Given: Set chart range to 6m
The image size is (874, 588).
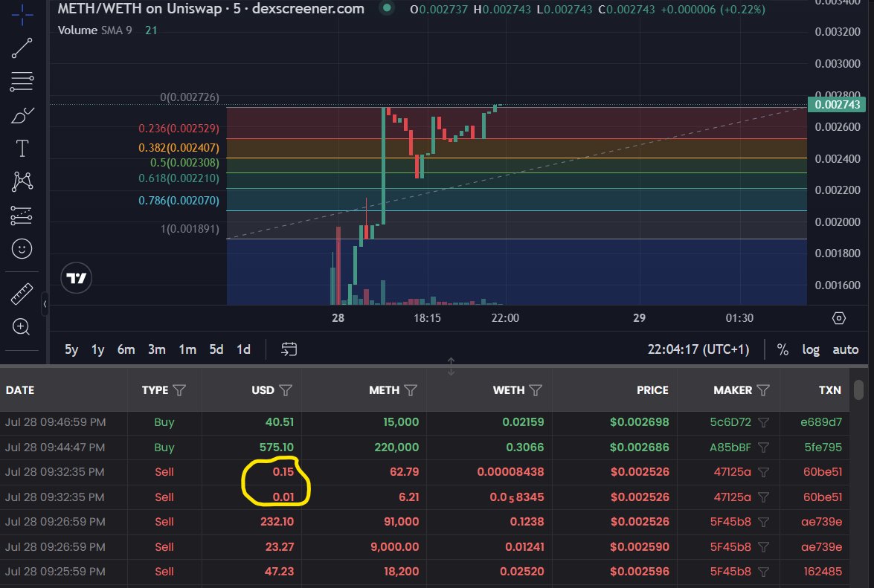Looking at the screenshot, I should coord(126,349).
